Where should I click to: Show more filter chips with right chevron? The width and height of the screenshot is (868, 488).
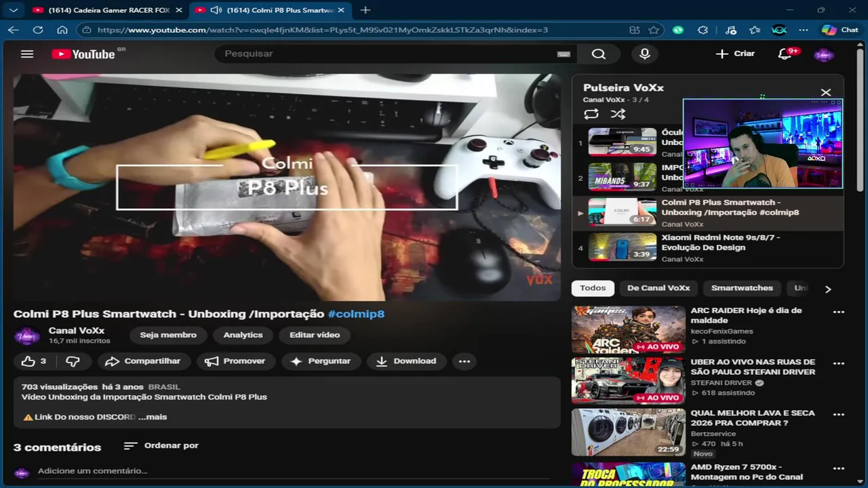click(827, 289)
